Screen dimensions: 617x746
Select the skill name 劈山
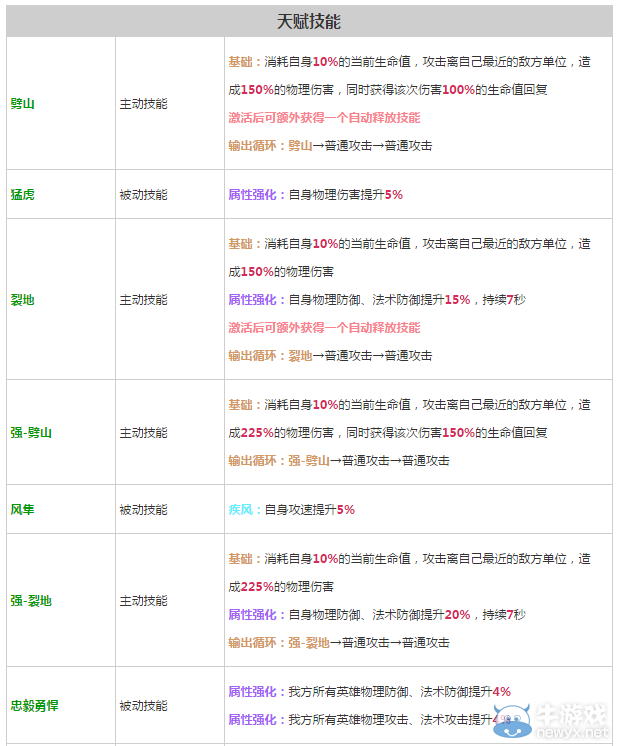point(22,104)
